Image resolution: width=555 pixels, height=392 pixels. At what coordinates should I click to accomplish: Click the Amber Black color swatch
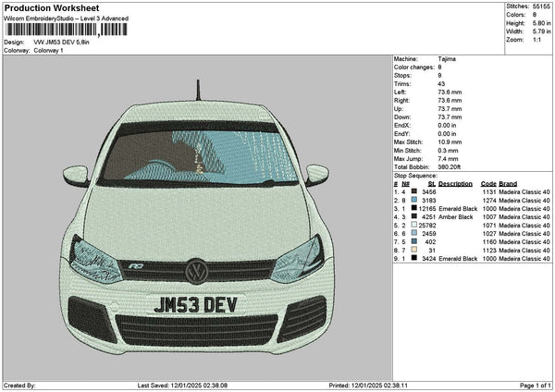(x=413, y=216)
